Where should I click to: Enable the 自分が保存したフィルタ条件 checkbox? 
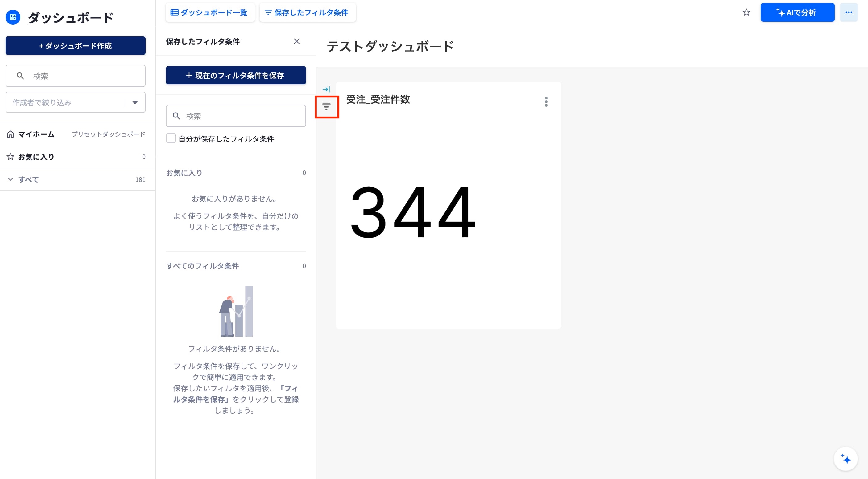171,138
